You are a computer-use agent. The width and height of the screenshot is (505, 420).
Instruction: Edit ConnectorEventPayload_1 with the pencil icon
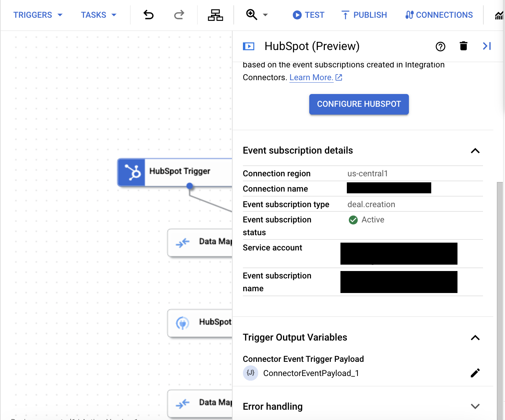click(x=475, y=373)
